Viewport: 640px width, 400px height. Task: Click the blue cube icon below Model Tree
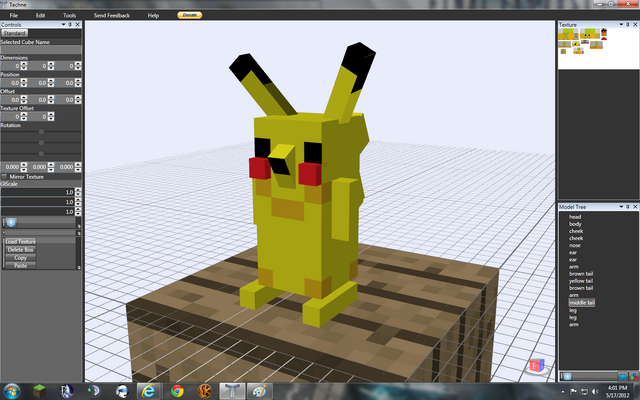pyautogui.click(x=567, y=376)
